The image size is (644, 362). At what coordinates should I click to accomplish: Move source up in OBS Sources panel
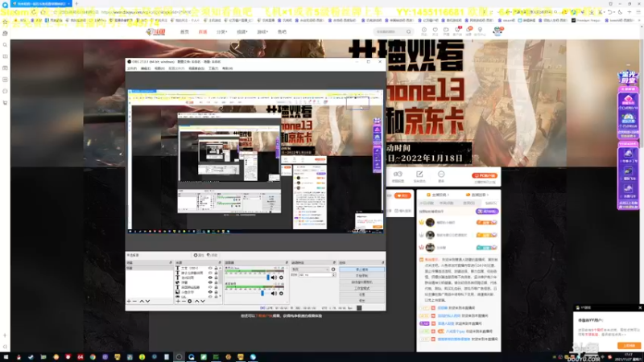click(x=196, y=301)
